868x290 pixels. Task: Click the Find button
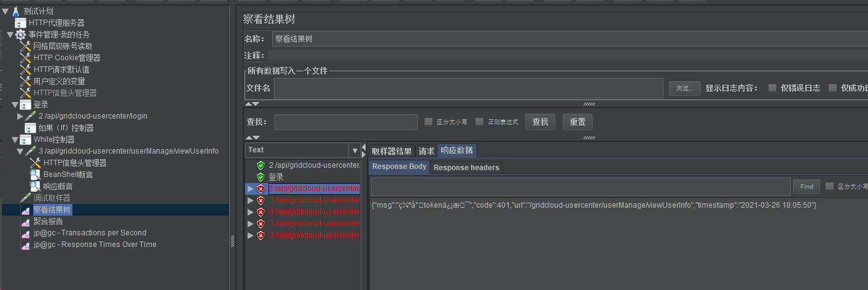tap(807, 186)
